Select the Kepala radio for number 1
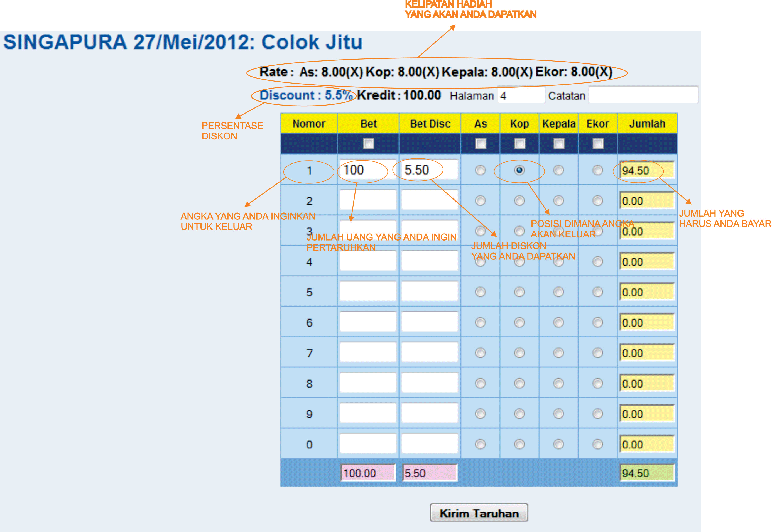Screen dimensions: 772x532 click(559, 170)
